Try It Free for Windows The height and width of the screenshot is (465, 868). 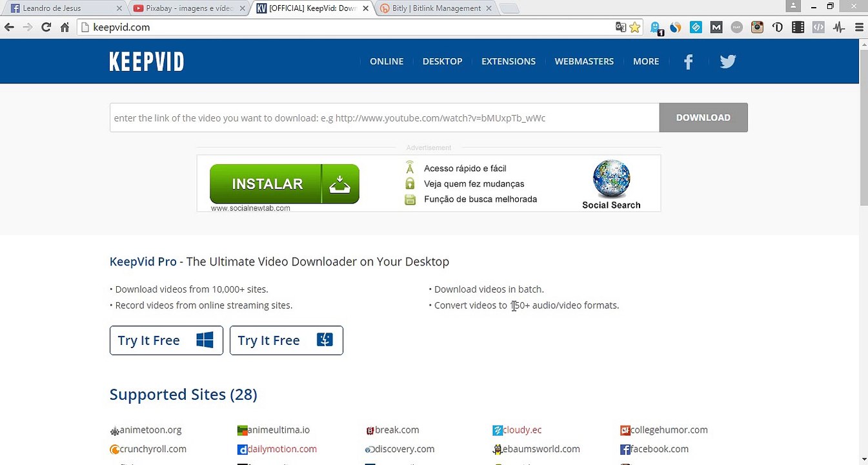tap(167, 340)
